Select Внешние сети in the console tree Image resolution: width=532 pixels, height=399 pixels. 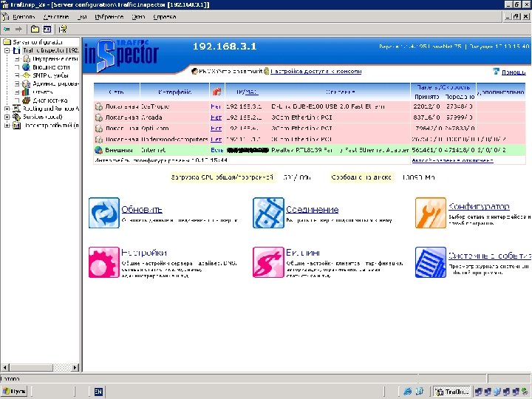(x=51, y=67)
